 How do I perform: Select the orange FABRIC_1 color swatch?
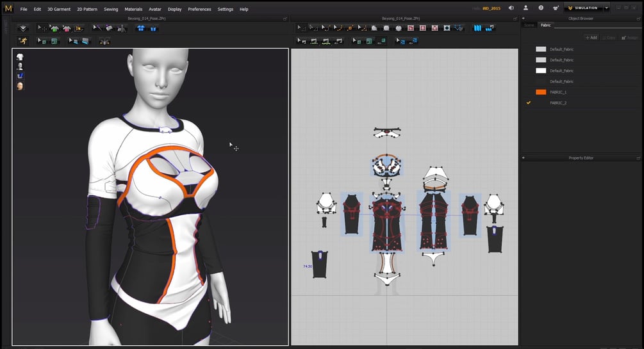(541, 92)
